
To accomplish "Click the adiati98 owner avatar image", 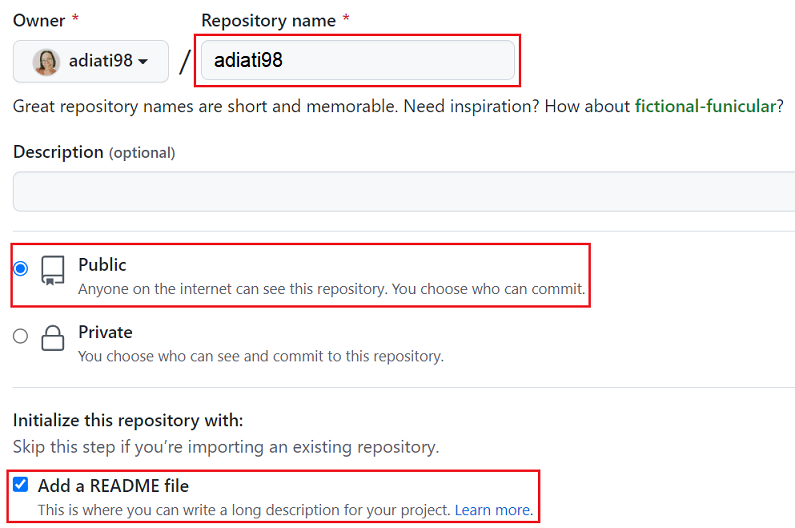I will coord(46,62).
